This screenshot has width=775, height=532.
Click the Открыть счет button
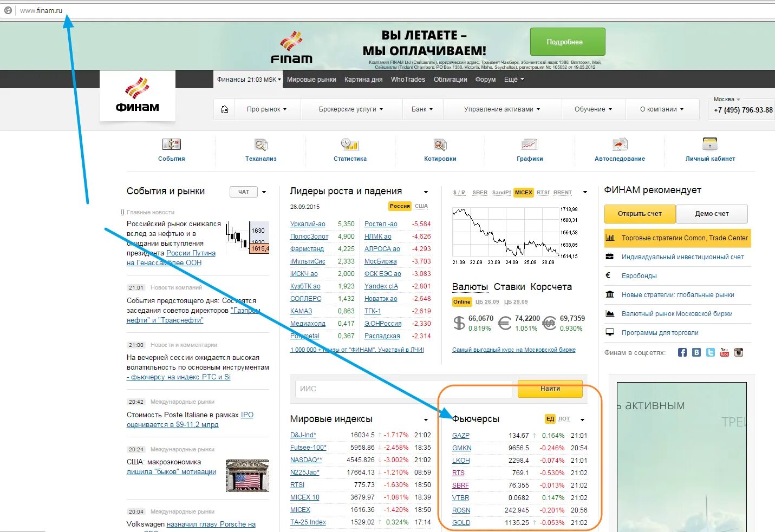[x=640, y=214]
